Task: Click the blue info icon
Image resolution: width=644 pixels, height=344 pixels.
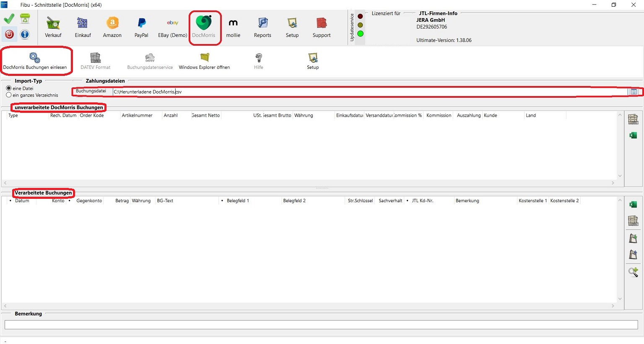Action: [x=25, y=34]
